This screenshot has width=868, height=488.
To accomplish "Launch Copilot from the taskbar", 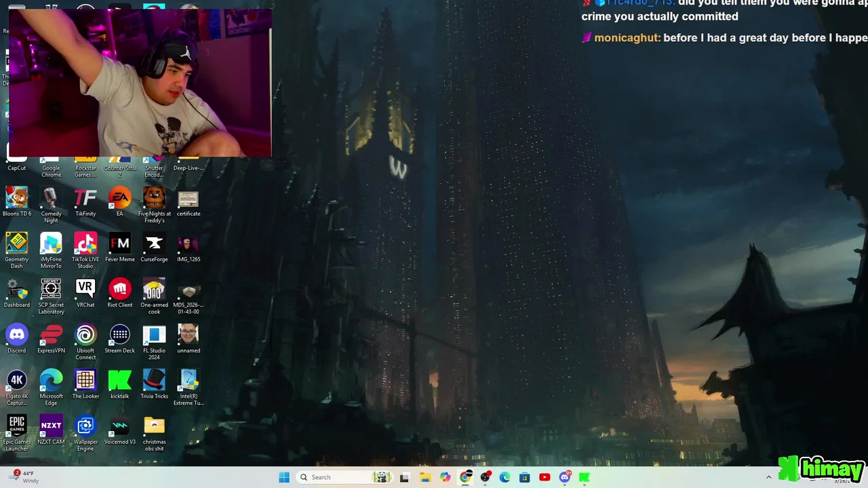I will 445,477.
